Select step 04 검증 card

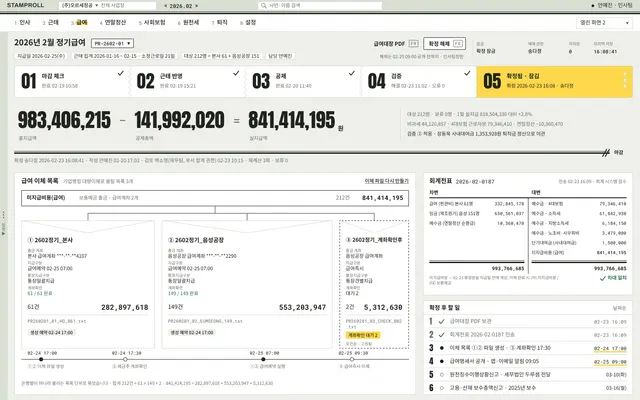click(x=419, y=81)
